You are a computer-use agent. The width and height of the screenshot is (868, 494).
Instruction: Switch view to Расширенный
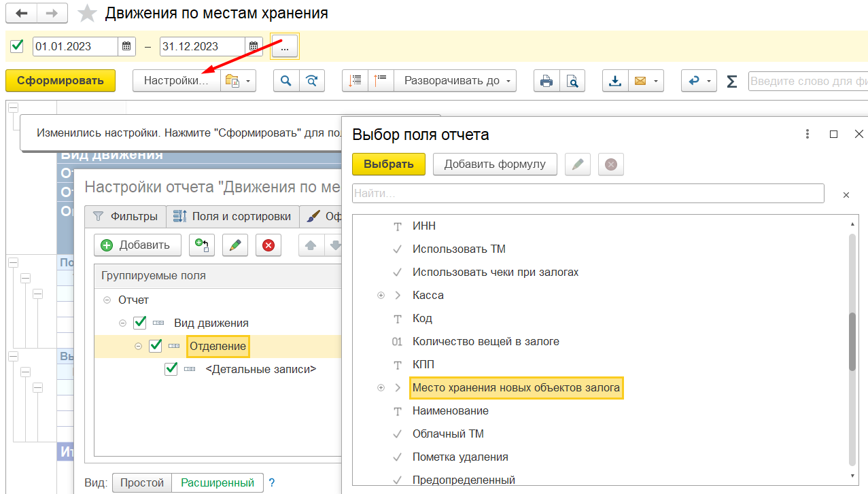tap(218, 482)
